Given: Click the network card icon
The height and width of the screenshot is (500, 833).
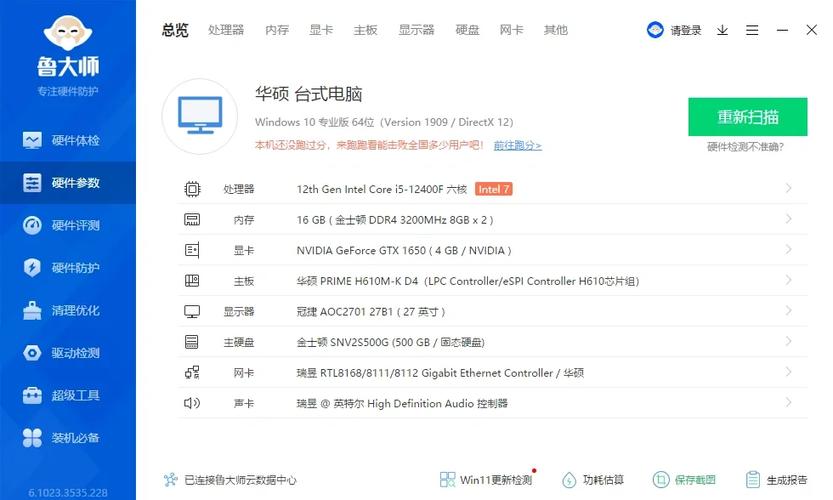Looking at the screenshot, I should tap(192, 372).
